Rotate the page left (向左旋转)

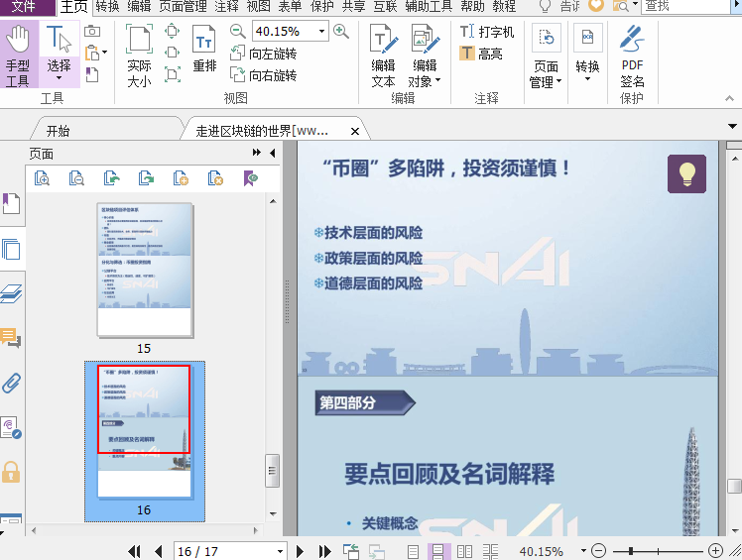coord(263,54)
